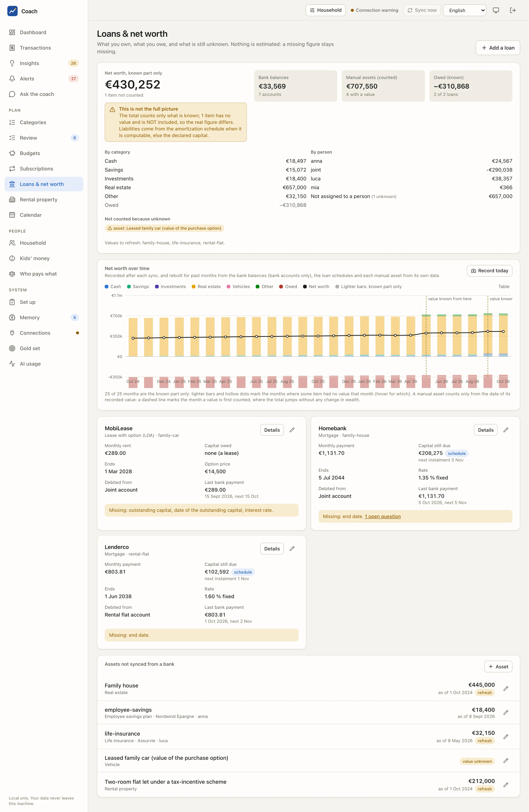Open Connections in the sidebar
This screenshot has height=812, width=529.
(44, 333)
